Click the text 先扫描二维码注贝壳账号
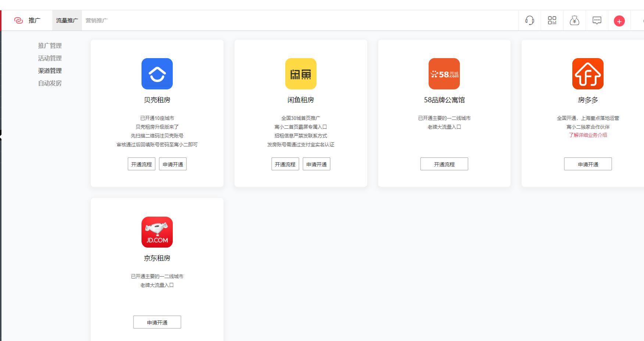Image resolution: width=644 pixels, height=341 pixels. click(157, 136)
